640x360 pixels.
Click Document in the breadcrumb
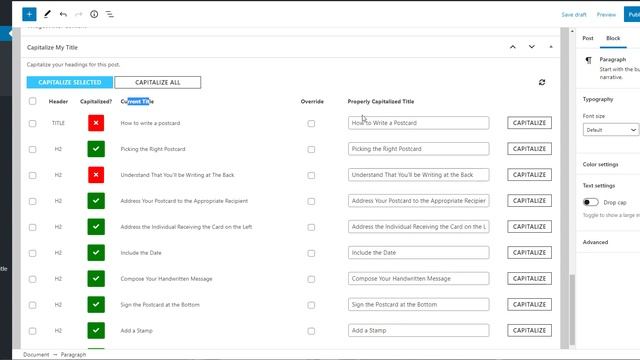36,355
